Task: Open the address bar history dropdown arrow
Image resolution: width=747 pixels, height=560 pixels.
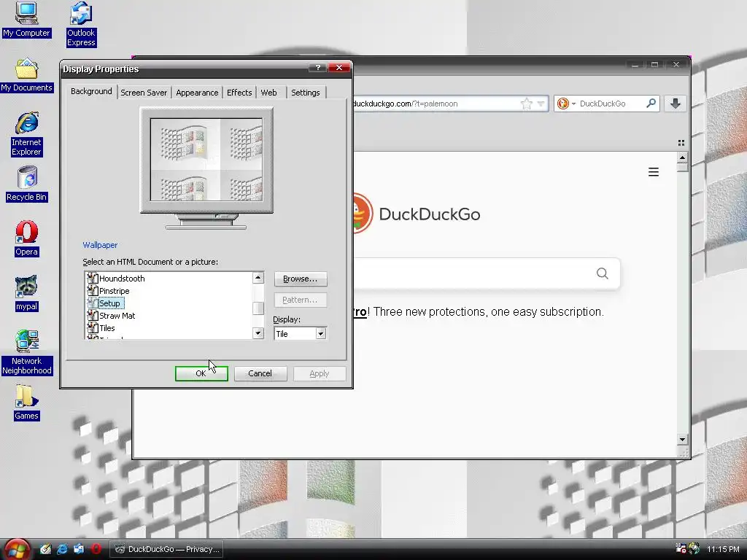Action: [x=541, y=104]
